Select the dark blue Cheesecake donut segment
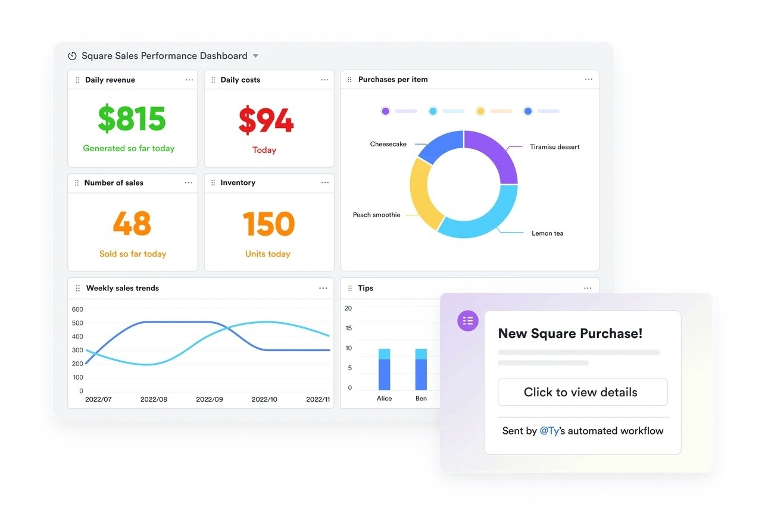The width and height of the screenshot is (762, 532). 445,145
